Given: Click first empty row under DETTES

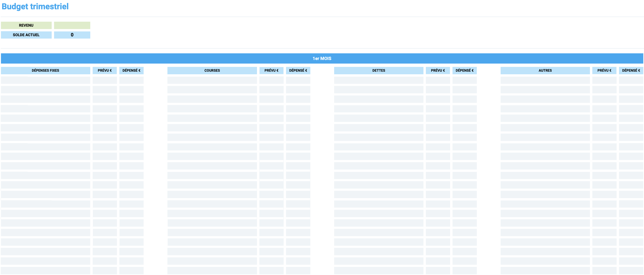Looking at the screenshot, I should [x=379, y=80].
